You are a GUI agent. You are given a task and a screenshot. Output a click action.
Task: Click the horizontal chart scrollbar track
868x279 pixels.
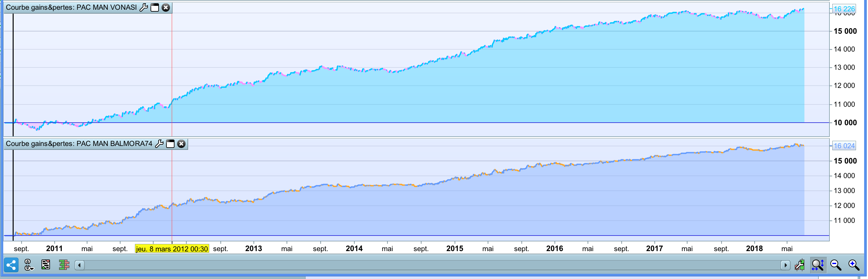[432, 265]
